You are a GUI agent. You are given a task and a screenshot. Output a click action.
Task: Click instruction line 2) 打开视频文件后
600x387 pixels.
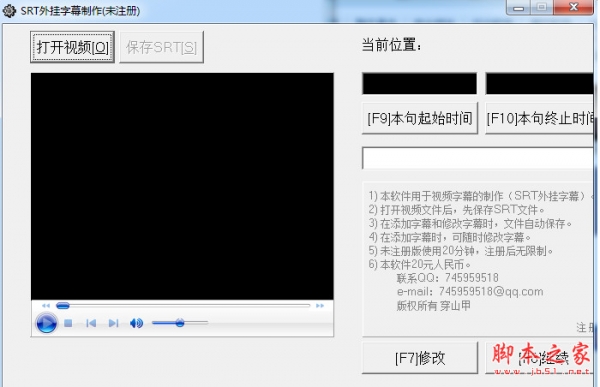point(457,210)
